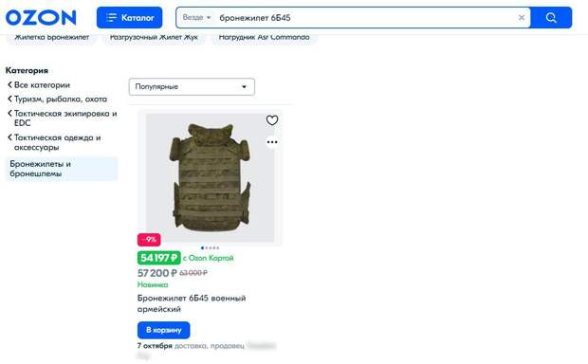Click the armor vest product image
This screenshot has width=588, height=364.
[x=210, y=177]
